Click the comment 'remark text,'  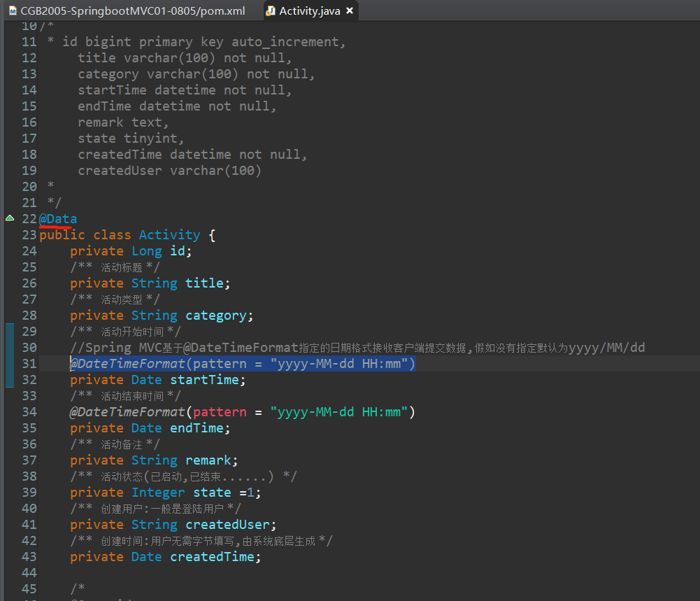pyautogui.click(x=123, y=122)
